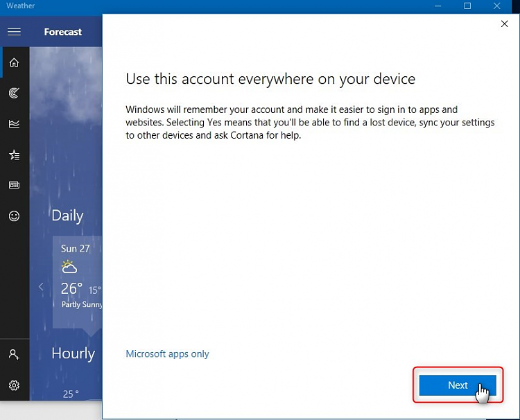Click the Hourly section heading
The width and height of the screenshot is (520, 420).
[x=73, y=353]
